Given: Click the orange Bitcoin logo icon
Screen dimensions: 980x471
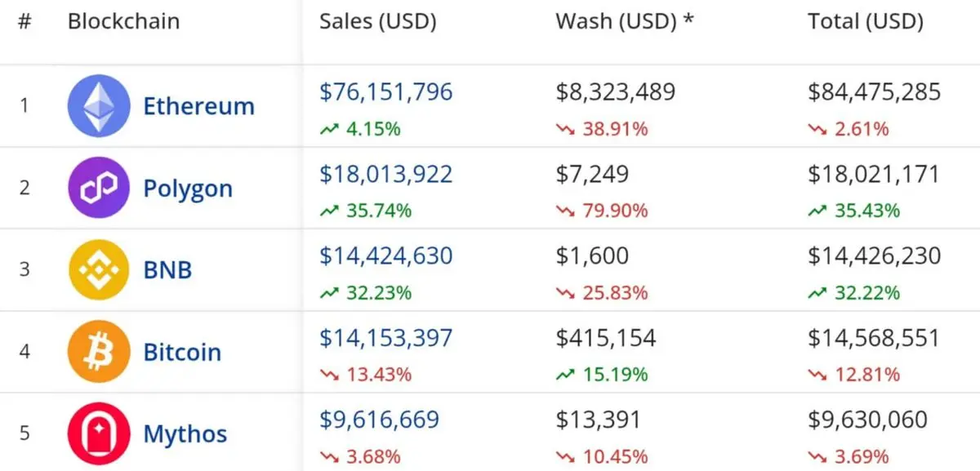Looking at the screenshot, I should coord(99,351).
